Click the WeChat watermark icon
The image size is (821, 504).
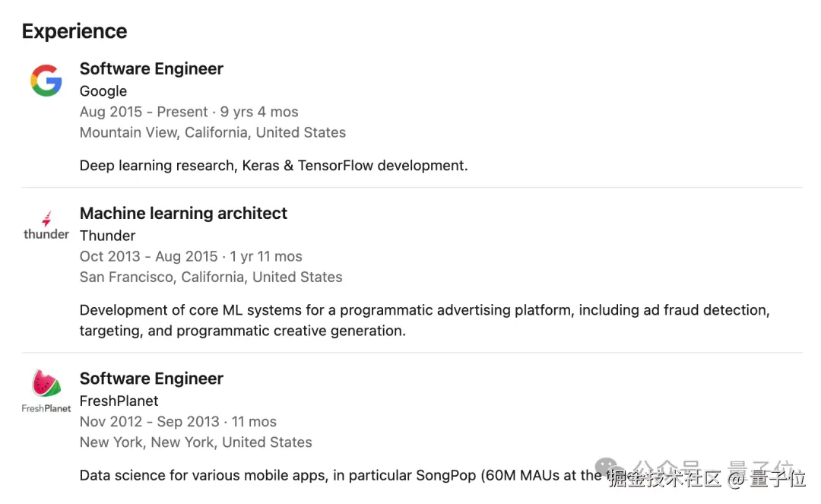click(607, 466)
